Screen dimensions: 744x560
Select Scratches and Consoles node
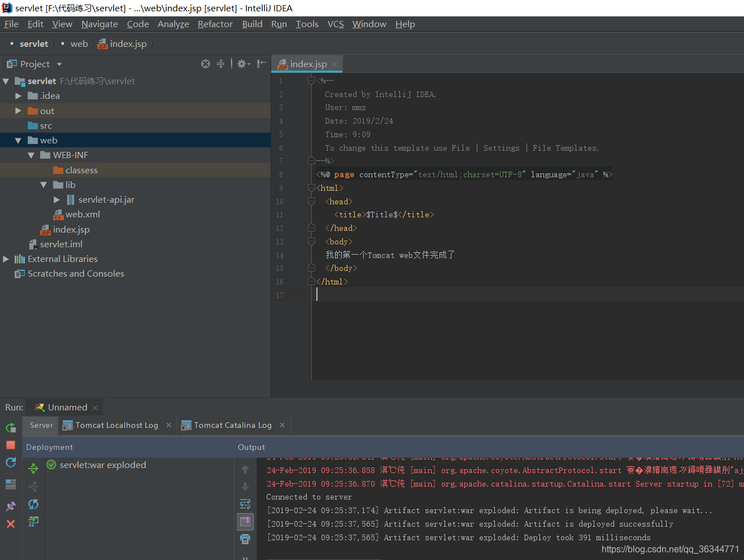pos(76,273)
